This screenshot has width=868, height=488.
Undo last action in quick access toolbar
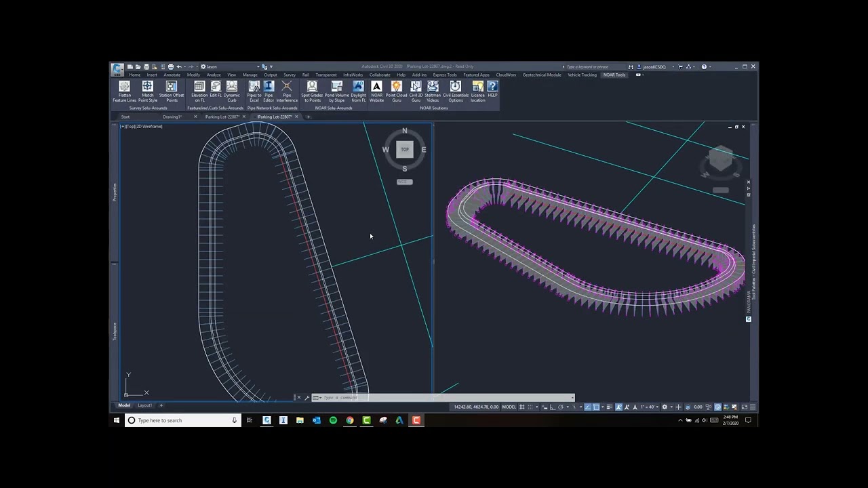179,66
